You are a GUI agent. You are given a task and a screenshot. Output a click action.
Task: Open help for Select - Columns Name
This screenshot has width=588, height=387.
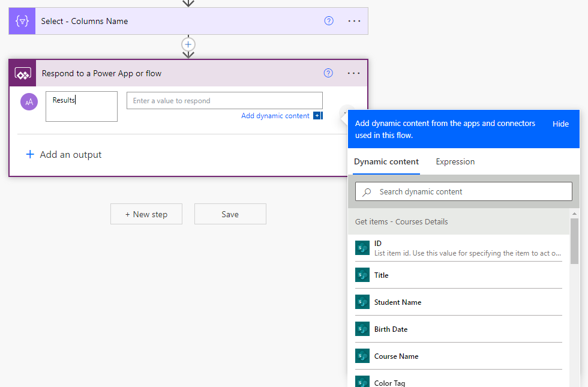click(329, 21)
